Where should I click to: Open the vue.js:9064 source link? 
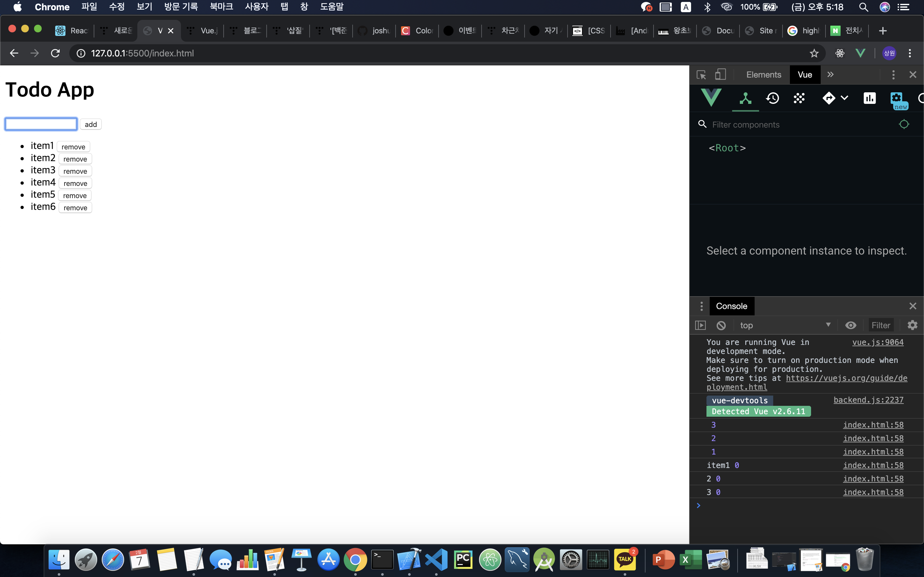pyautogui.click(x=877, y=342)
